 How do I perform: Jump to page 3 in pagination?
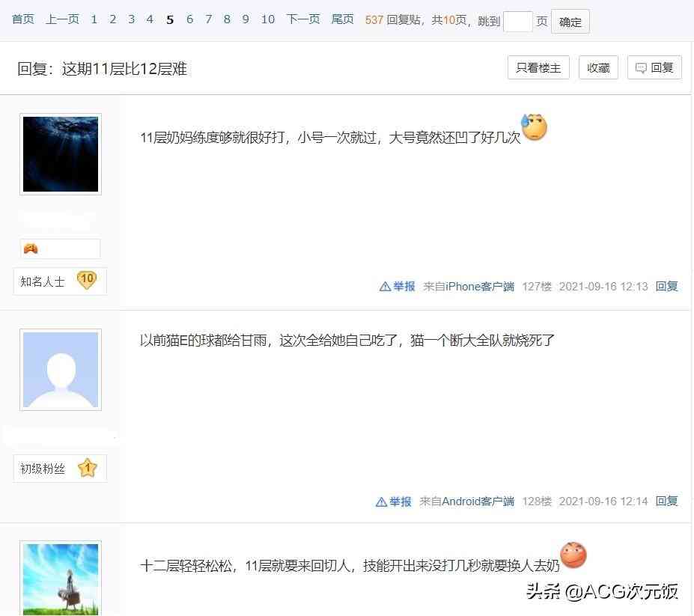(x=132, y=19)
